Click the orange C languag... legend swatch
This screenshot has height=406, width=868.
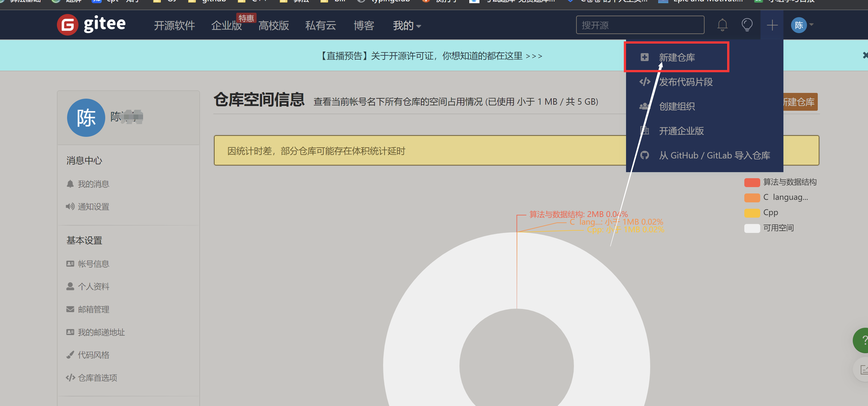point(752,197)
